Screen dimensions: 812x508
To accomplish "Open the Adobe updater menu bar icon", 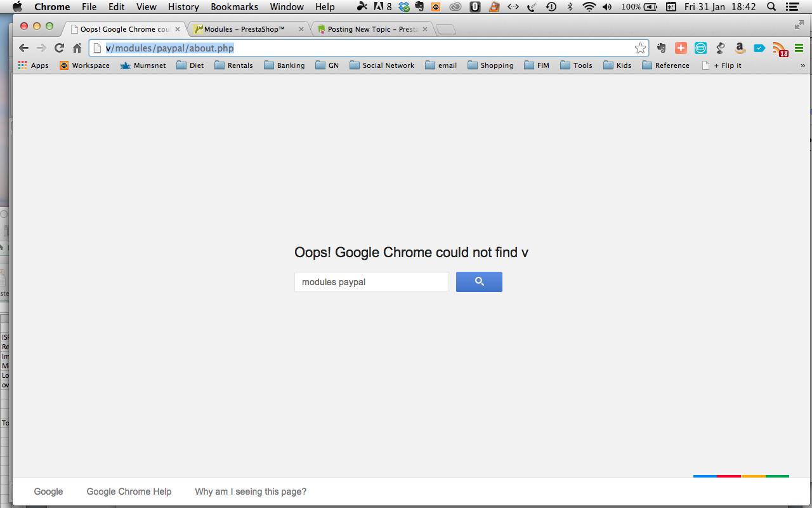I will pyautogui.click(x=382, y=7).
